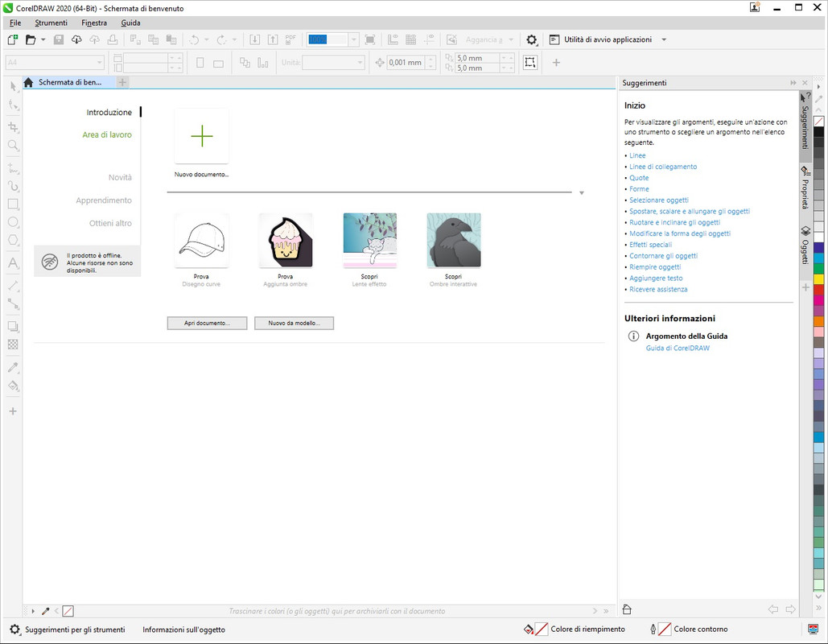This screenshot has width=828, height=644.
Task: Select the Text tool
Action: click(x=13, y=262)
